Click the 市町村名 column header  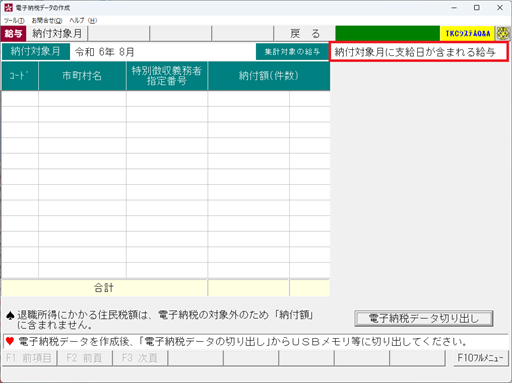82,76
